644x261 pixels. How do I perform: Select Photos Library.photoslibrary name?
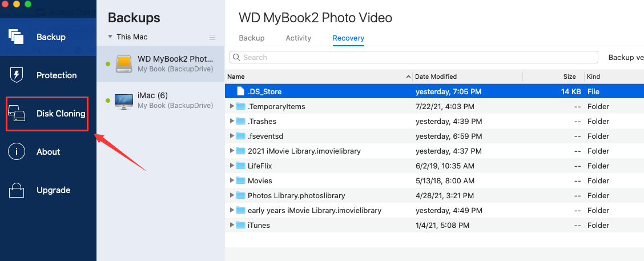[296, 196]
